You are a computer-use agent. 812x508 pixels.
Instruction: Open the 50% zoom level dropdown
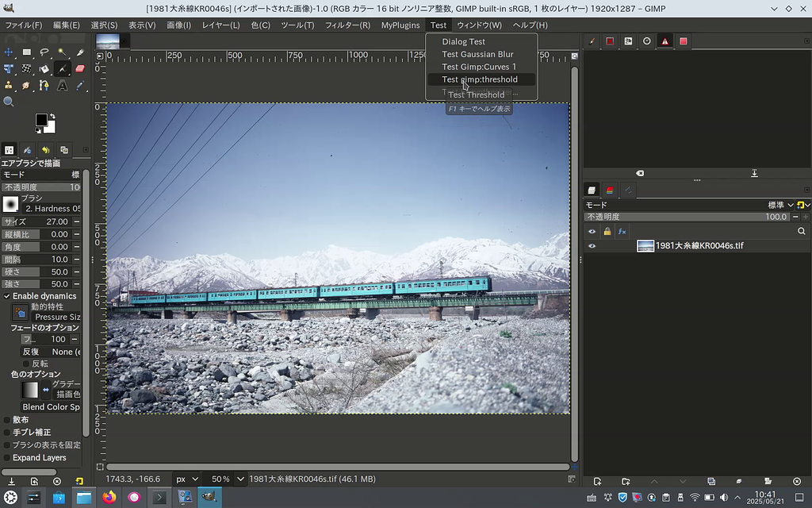tap(224, 479)
